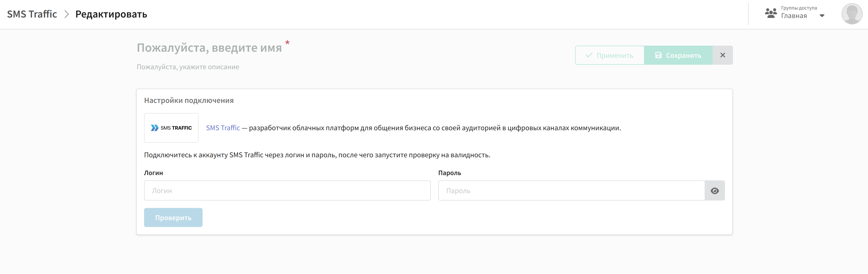Viewport: 868px width, 274px height.
Task: Focus the Логин input field
Action: pyautogui.click(x=287, y=191)
